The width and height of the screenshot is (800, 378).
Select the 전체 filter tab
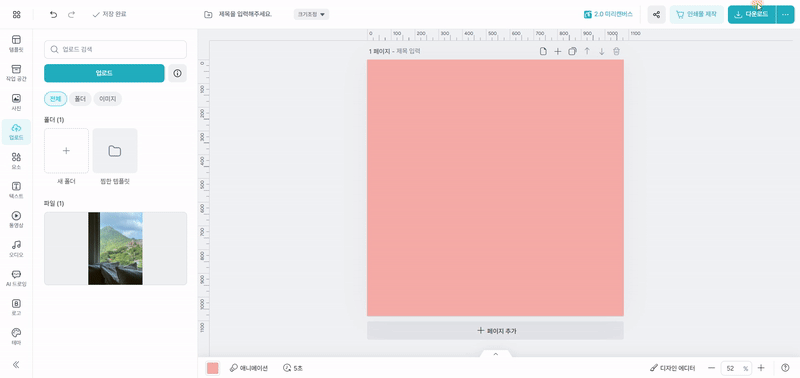coord(56,98)
